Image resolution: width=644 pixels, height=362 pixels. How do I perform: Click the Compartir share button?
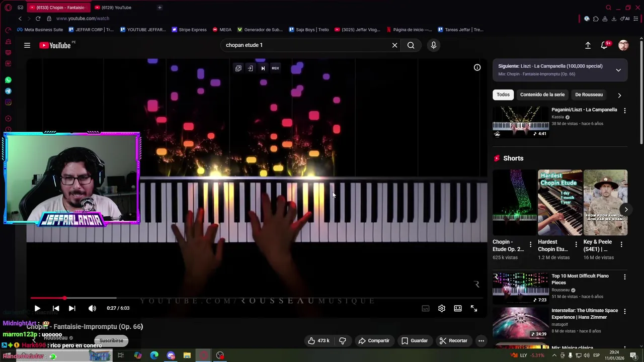point(374,340)
